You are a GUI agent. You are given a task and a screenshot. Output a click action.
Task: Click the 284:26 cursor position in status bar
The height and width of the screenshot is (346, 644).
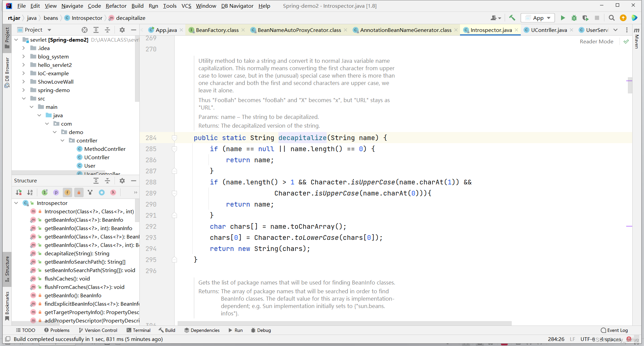tap(556, 339)
